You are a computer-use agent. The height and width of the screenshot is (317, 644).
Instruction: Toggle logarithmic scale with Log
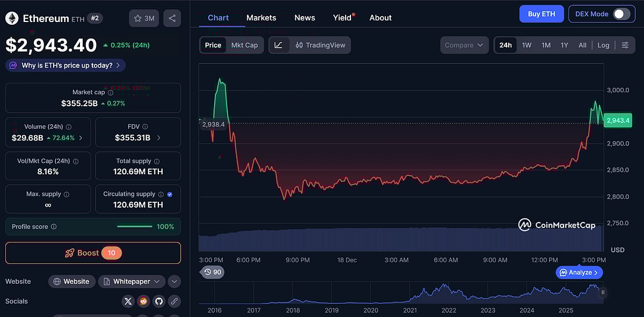(x=603, y=45)
